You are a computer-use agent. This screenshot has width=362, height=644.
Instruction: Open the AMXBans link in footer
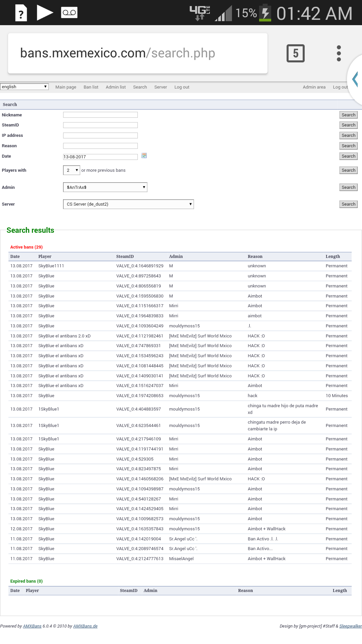(x=32, y=626)
